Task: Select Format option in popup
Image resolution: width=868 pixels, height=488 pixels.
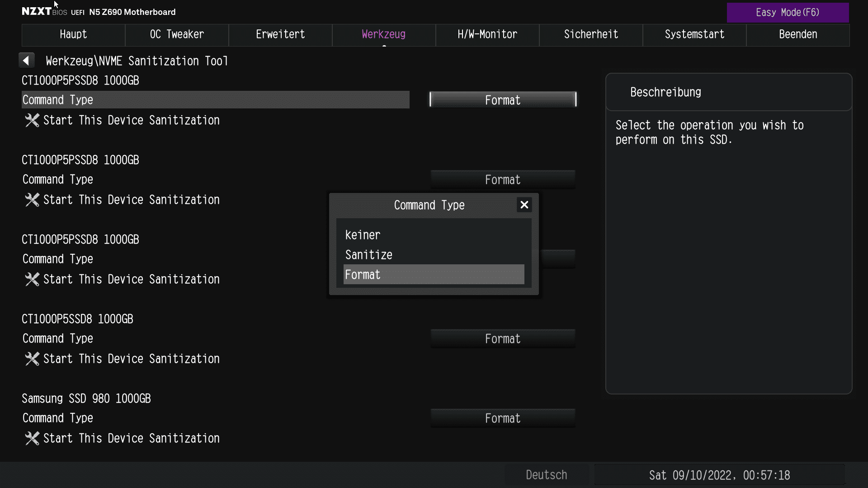Action: (433, 275)
